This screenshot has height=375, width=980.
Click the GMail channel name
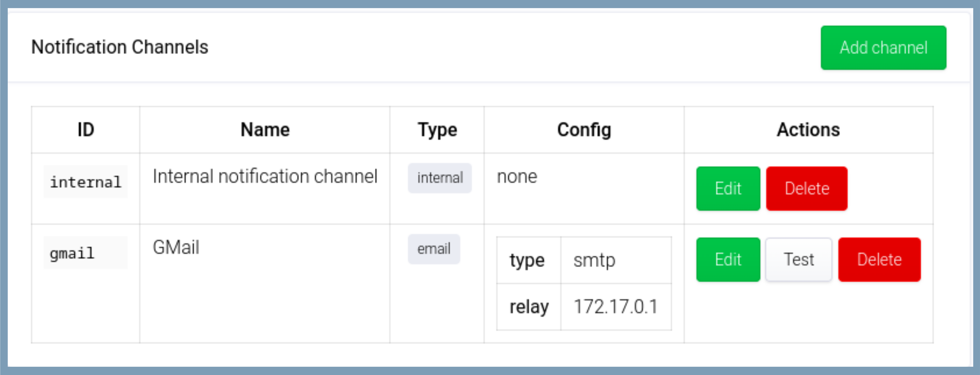(176, 247)
